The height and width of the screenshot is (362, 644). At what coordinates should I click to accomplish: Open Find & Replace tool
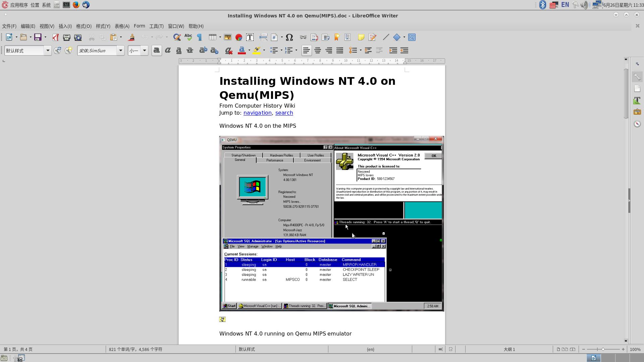tap(177, 37)
